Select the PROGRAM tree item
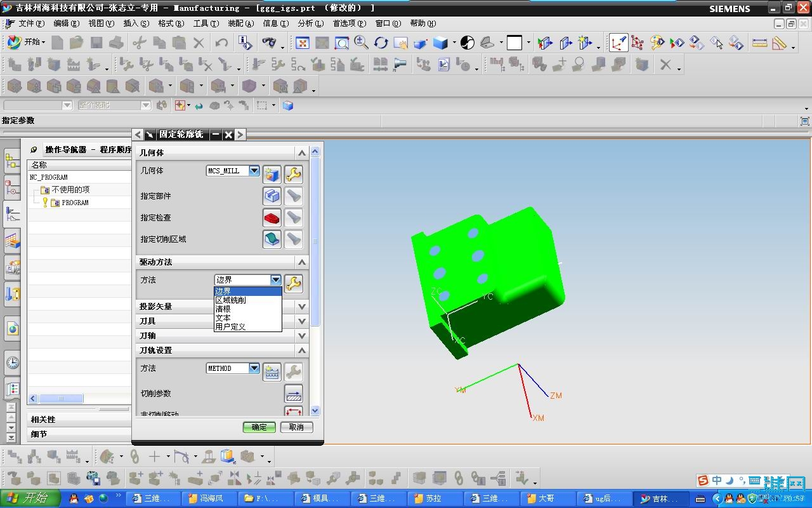This screenshot has width=812, height=508. tap(75, 203)
